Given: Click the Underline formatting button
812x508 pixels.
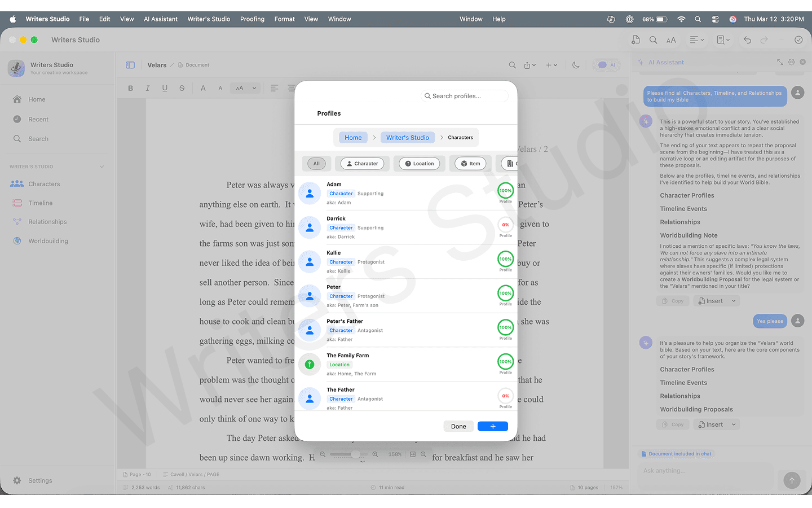Looking at the screenshot, I should pyautogui.click(x=165, y=88).
